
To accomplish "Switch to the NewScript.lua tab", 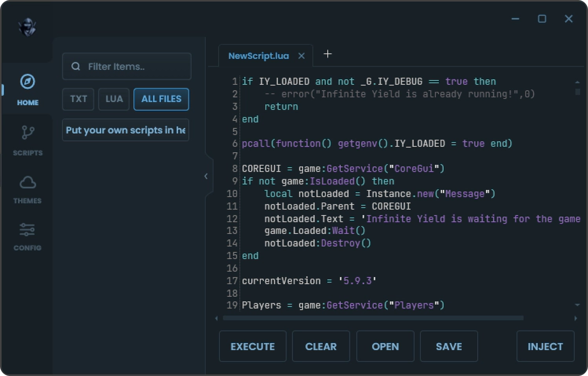I will coord(258,56).
